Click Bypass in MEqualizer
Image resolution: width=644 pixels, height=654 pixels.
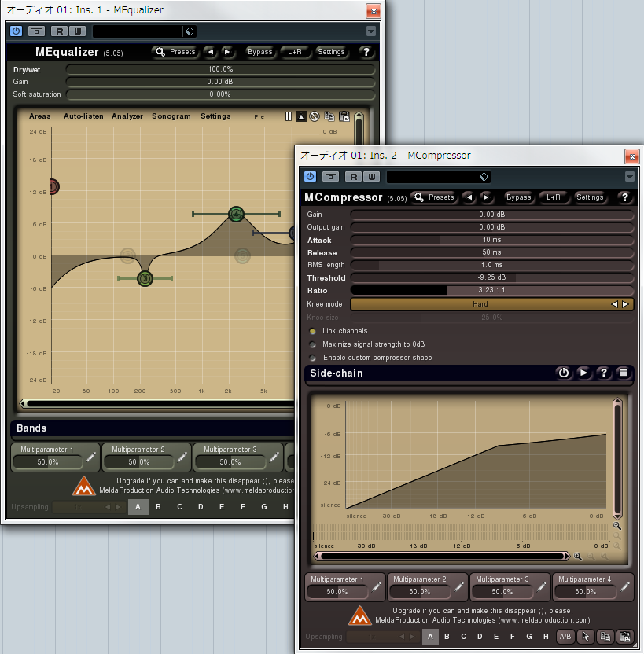tap(259, 52)
